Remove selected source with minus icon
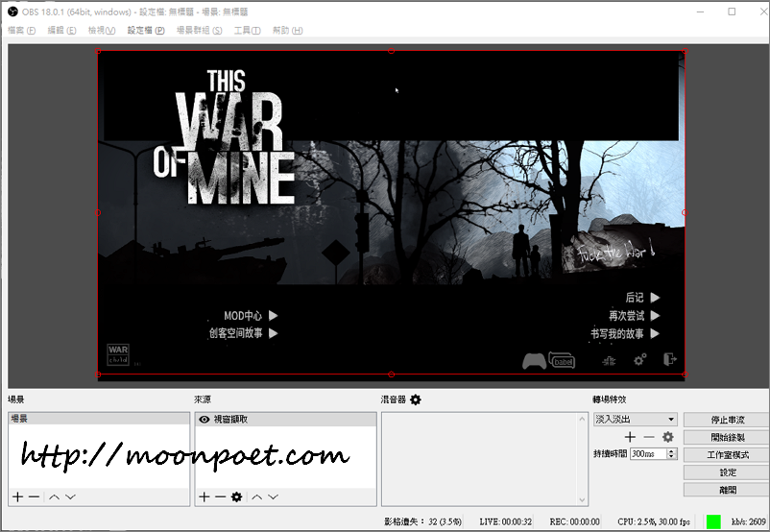This screenshot has width=770, height=532. (x=221, y=497)
